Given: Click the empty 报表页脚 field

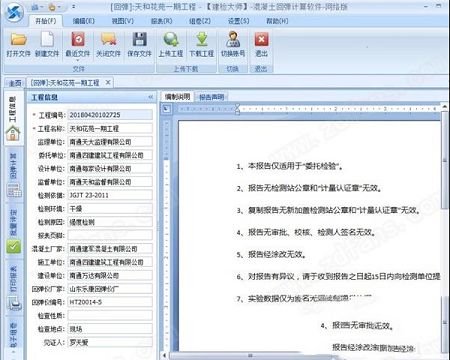Looking at the screenshot, I should 110,235.
